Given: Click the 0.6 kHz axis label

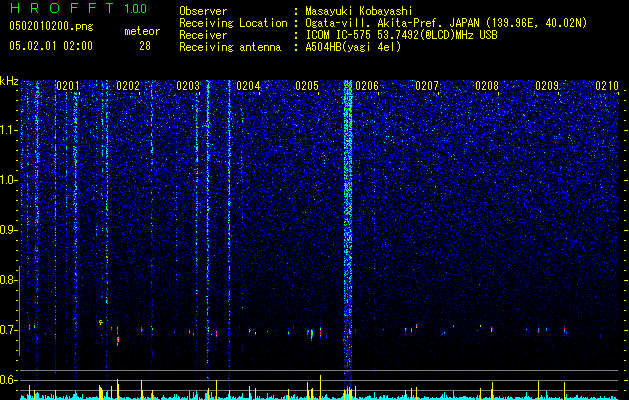Looking at the screenshot, I should pos(8,380).
